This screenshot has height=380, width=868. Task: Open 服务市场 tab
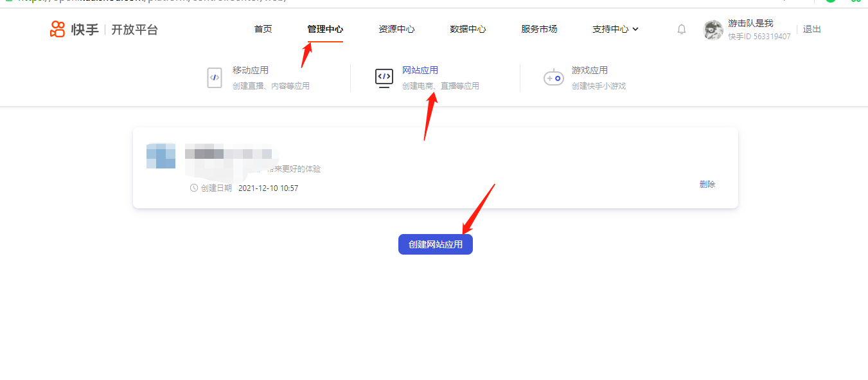539,29
